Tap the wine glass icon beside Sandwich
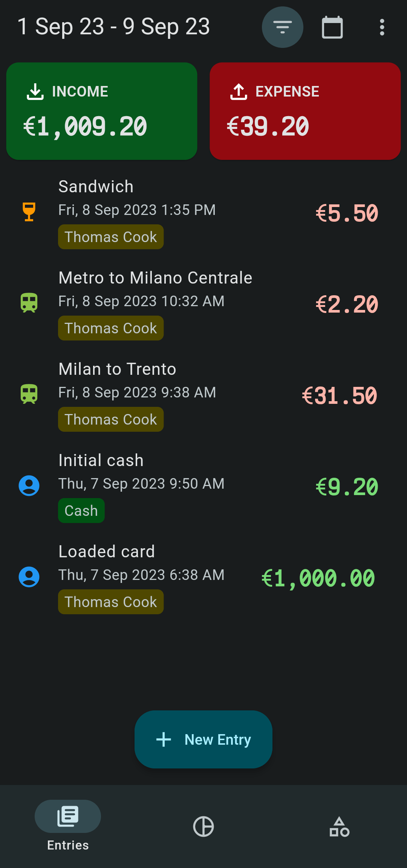Image resolution: width=407 pixels, height=868 pixels. pos(29,212)
